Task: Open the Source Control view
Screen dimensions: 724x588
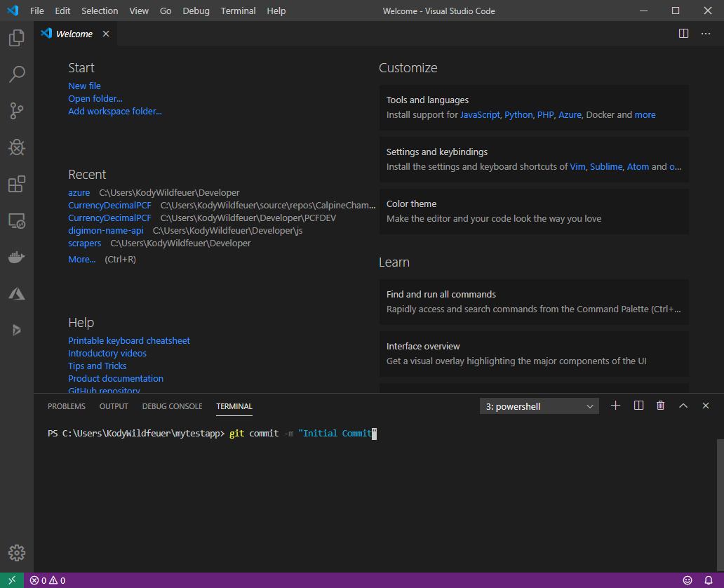Action: pyautogui.click(x=17, y=111)
